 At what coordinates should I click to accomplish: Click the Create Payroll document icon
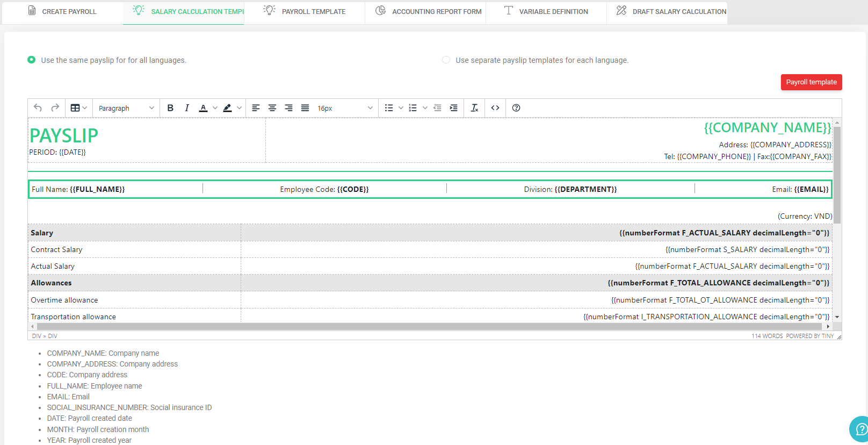click(32, 11)
